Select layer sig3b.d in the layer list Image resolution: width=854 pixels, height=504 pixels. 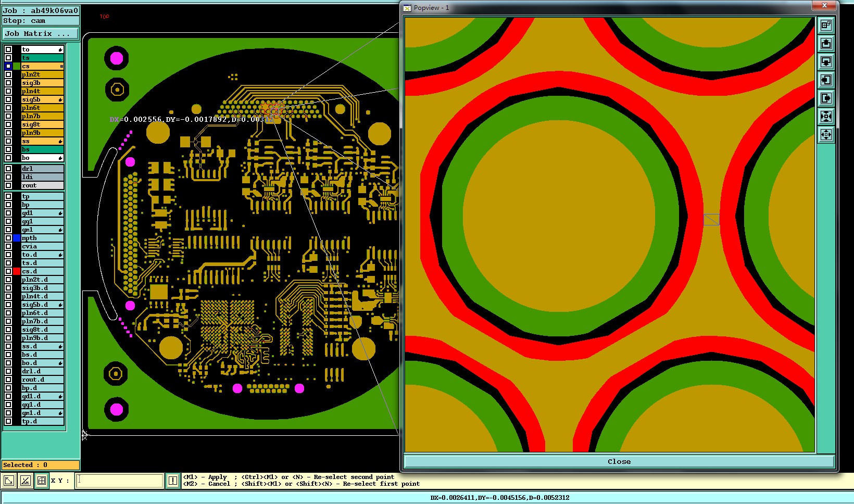[x=42, y=288]
